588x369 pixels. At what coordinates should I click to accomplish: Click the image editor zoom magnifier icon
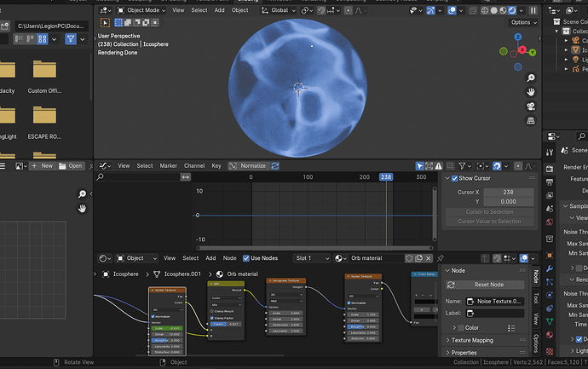click(82, 194)
